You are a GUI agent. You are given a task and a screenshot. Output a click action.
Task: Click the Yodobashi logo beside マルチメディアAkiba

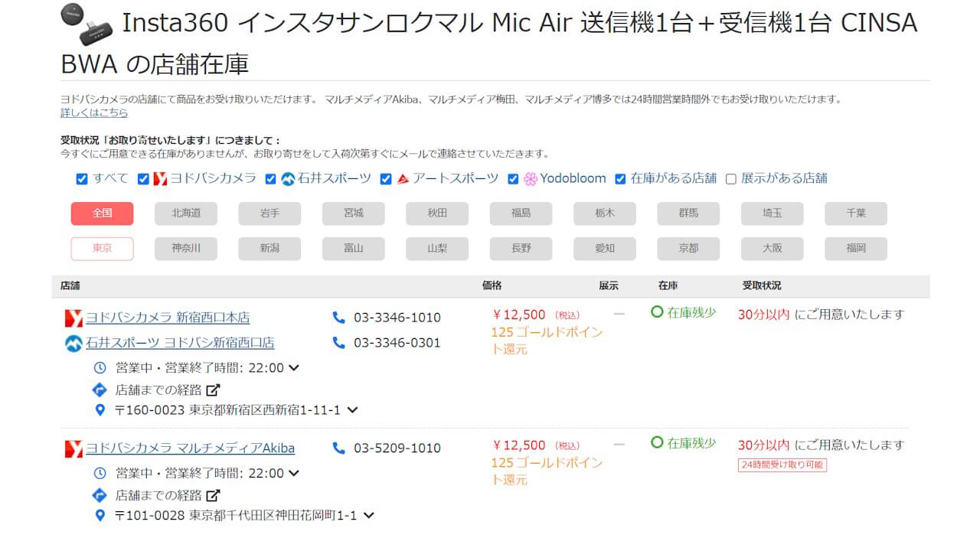(73, 449)
